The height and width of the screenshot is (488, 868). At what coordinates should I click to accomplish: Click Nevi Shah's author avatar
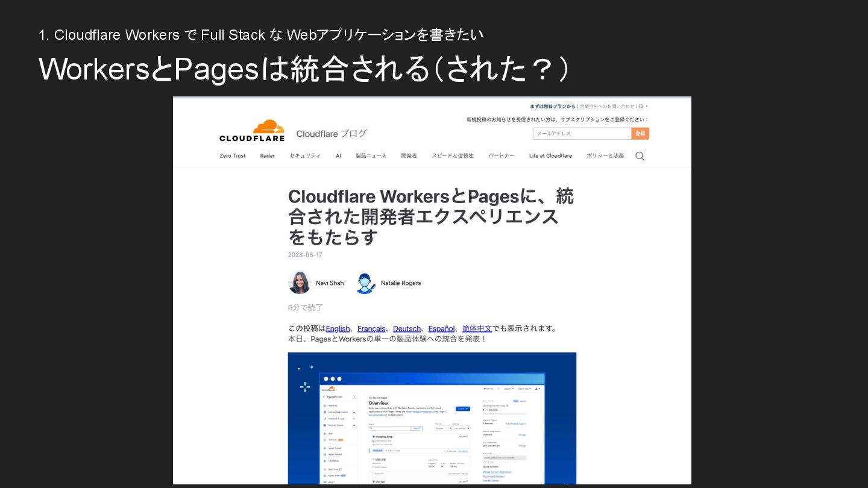pos(300,283)
